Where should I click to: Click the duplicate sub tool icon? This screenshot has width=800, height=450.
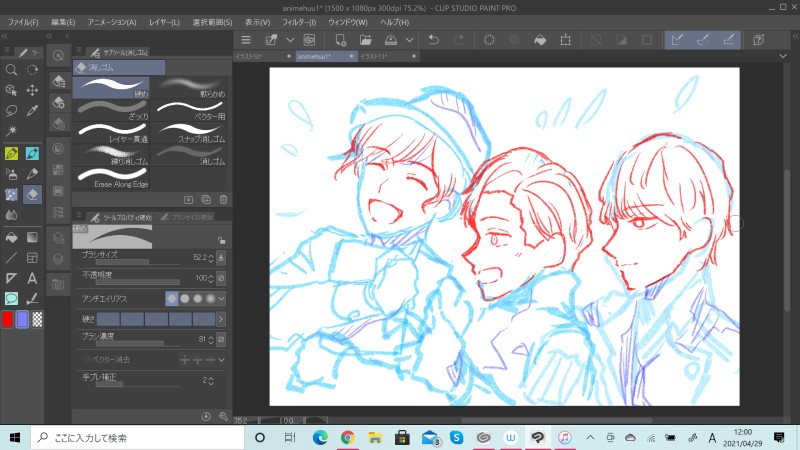tap(206, 199)
